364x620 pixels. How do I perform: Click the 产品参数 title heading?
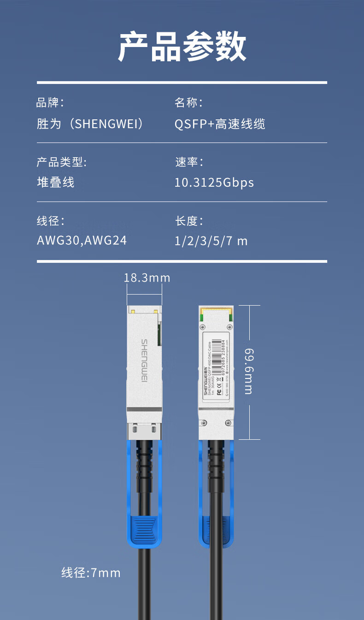click(x=182, y=47)
